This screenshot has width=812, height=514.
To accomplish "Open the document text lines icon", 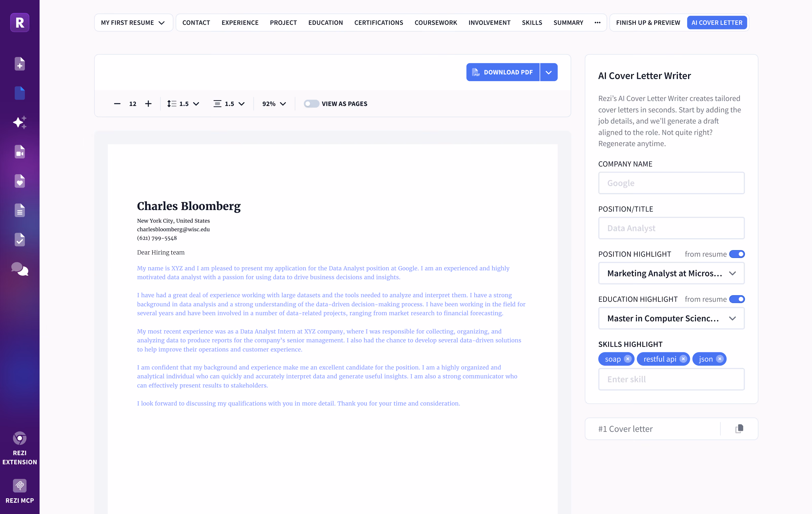I will [20, 210].
